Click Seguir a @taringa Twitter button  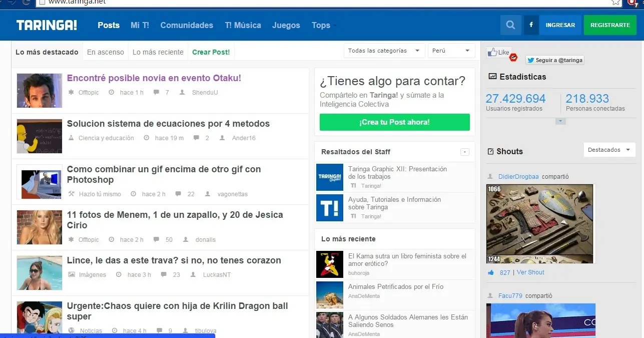click(554, 60)
